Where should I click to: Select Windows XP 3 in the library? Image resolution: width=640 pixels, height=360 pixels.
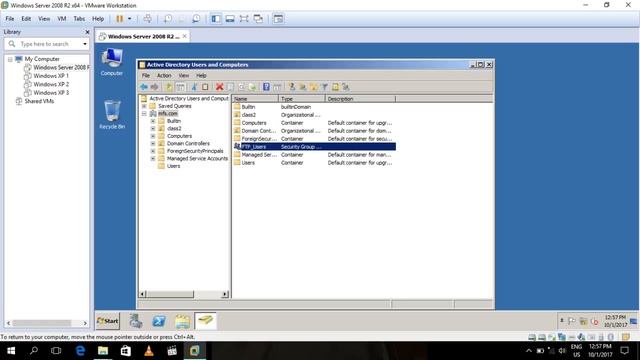[51, 93]
